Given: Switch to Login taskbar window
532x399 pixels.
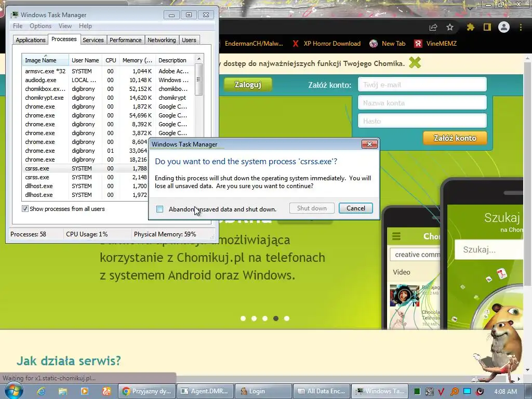Looking at the screenshot, I should pyautogui.click(x=263, y=391).
